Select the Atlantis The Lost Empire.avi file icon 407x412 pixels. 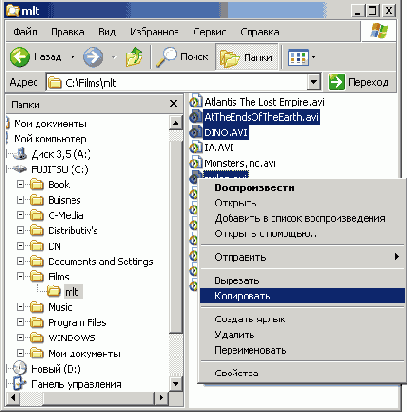[x=195, y=101]
